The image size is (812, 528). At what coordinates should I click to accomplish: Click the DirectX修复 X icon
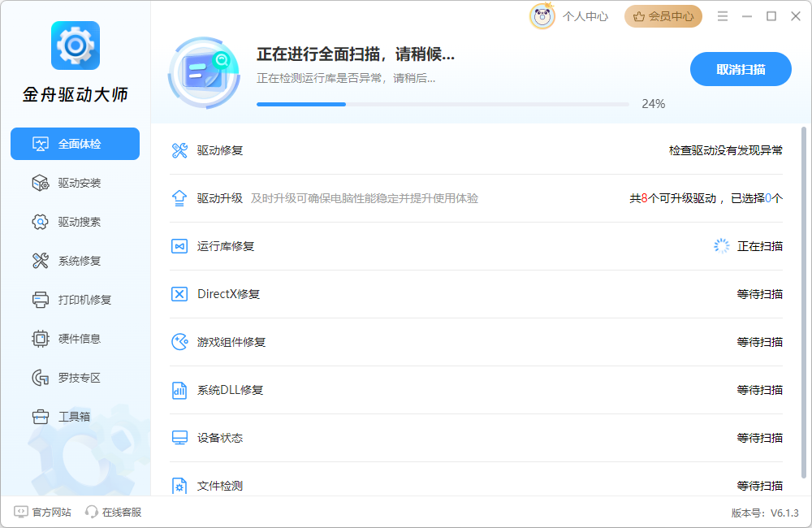point(179,294)
